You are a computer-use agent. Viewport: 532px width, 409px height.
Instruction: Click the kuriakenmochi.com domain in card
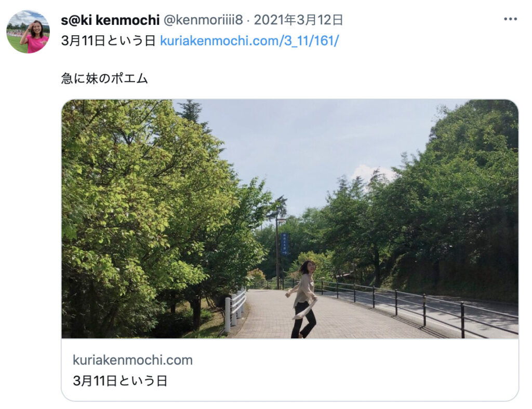132,360
